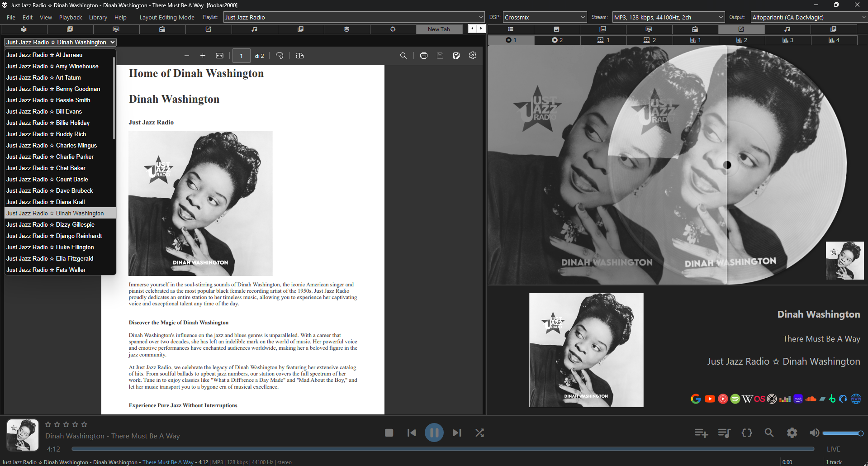Switch to the New Tab tab
This screenshot has width=868, height=466.
tap(439, 29)
